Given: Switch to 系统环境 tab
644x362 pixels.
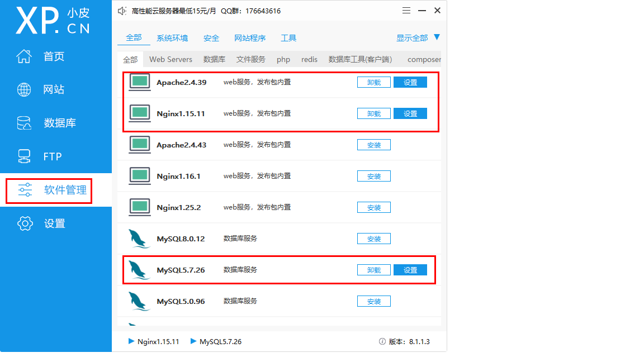Looking at the screenshot, I should pos(172,38).
